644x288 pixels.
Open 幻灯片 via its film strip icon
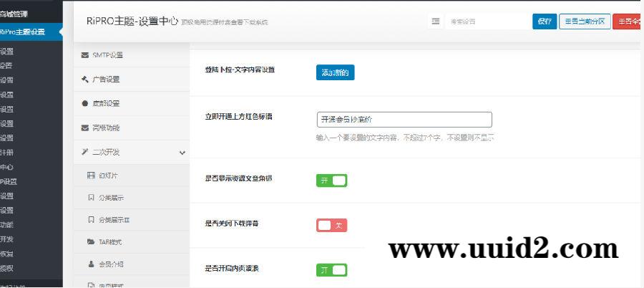click(x=91, y=176)
